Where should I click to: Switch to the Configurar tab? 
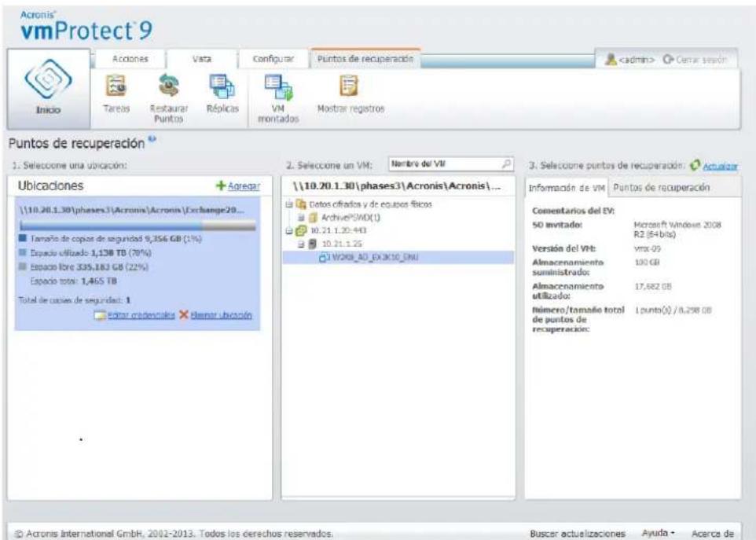pos(273,59)
